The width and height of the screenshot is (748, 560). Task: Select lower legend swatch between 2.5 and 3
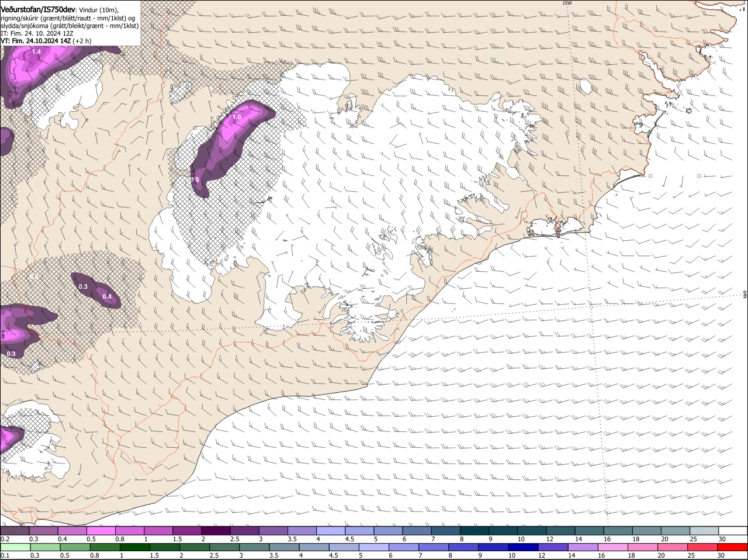pos(225,548)
